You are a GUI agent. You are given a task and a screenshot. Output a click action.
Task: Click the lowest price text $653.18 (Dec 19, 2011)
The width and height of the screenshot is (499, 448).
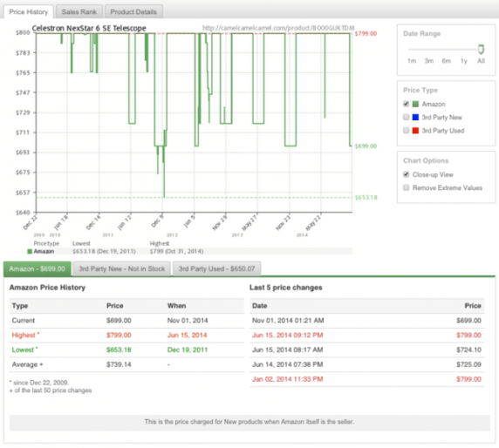coord(104,252)
